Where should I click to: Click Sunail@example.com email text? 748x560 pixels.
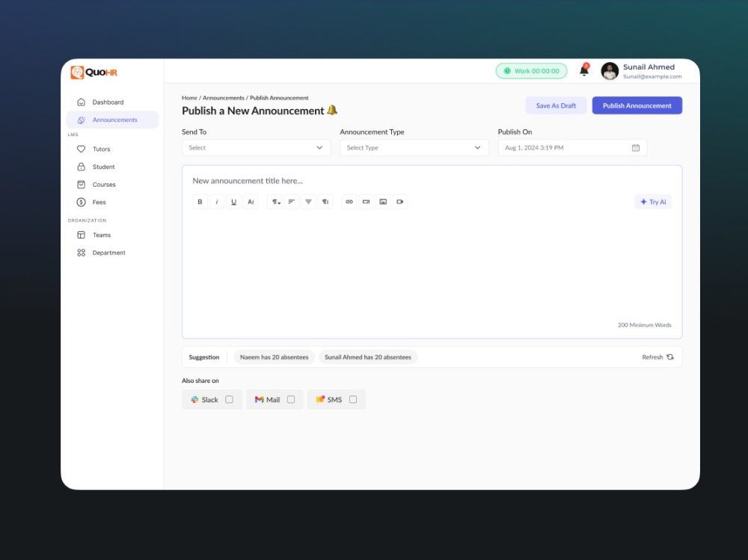(x=652, y=76)
